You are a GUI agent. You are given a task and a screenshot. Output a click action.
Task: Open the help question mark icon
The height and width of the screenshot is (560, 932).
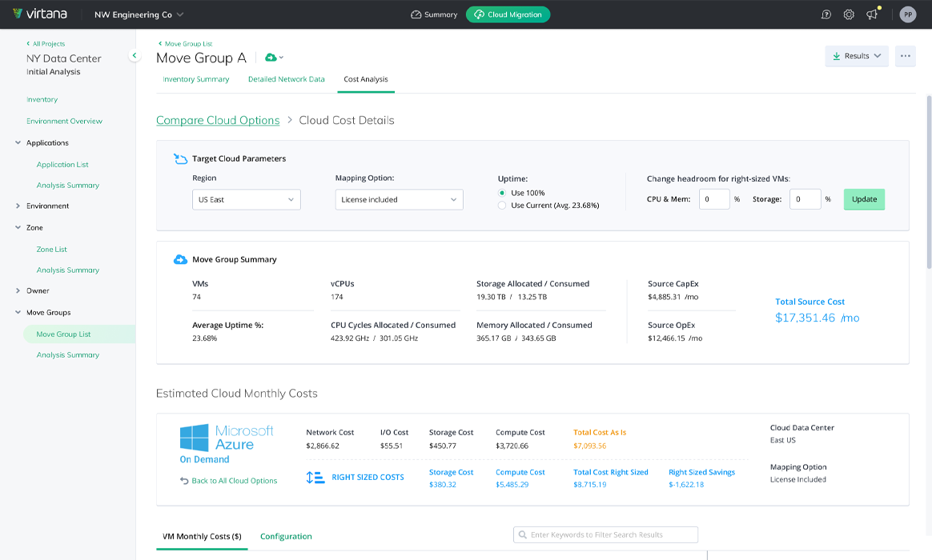click(826, 14)
